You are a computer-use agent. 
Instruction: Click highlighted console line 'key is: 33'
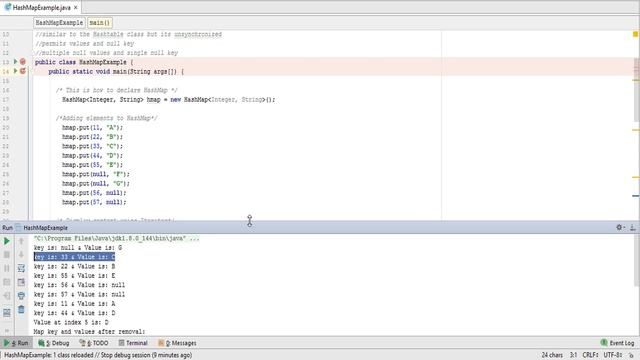pyautogui.click(x=74, y=257)
